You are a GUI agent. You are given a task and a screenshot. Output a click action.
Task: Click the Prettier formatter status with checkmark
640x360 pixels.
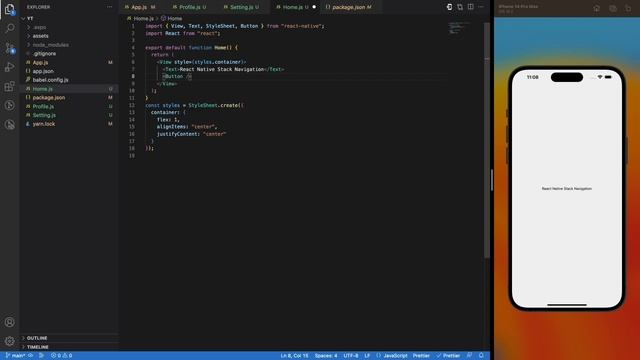pos(448,356)
